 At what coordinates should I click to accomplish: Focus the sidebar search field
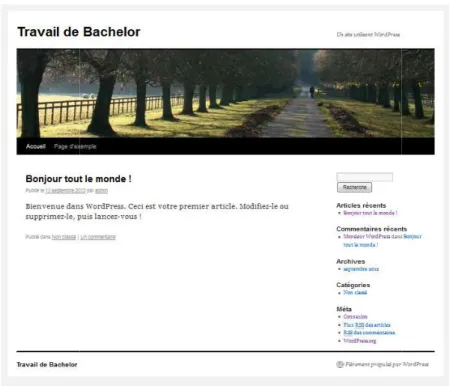click(365, 177)
